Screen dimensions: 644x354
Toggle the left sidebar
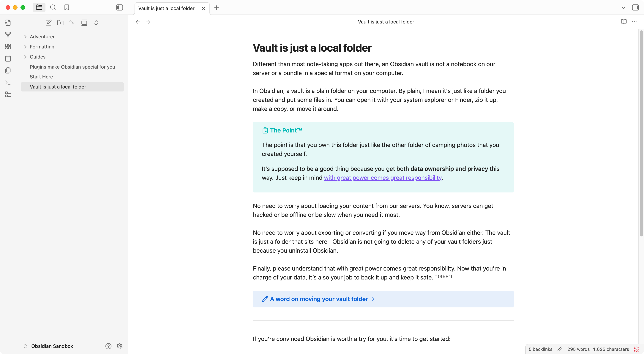119,7
